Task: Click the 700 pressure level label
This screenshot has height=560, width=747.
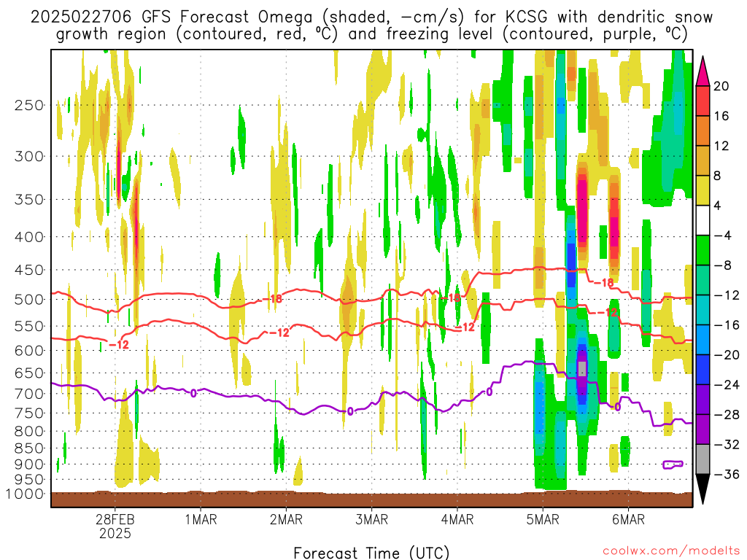Action: tap(29, 394)
